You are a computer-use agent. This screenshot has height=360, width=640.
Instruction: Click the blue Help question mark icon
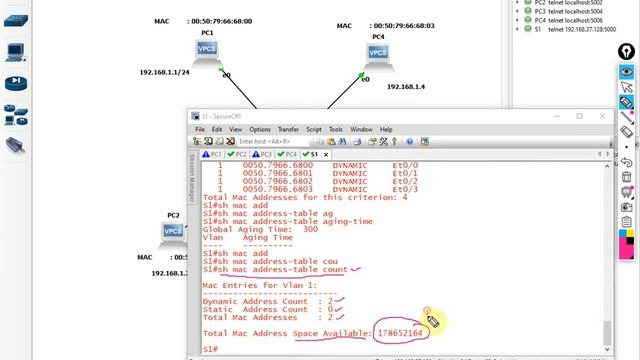[x=409, y=142]
